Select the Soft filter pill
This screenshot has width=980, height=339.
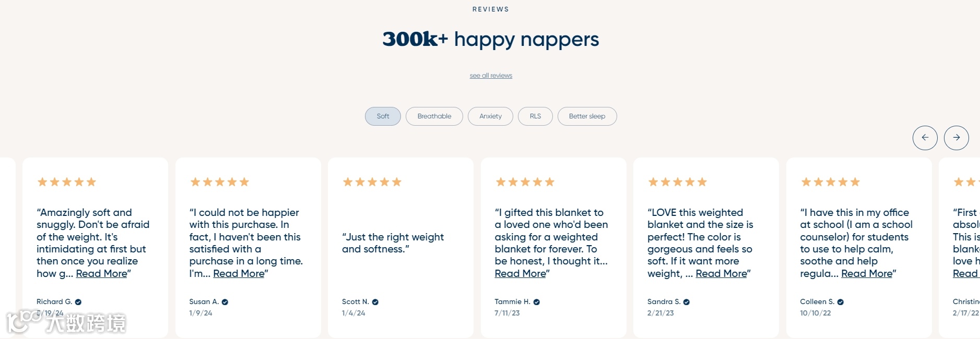383,116
